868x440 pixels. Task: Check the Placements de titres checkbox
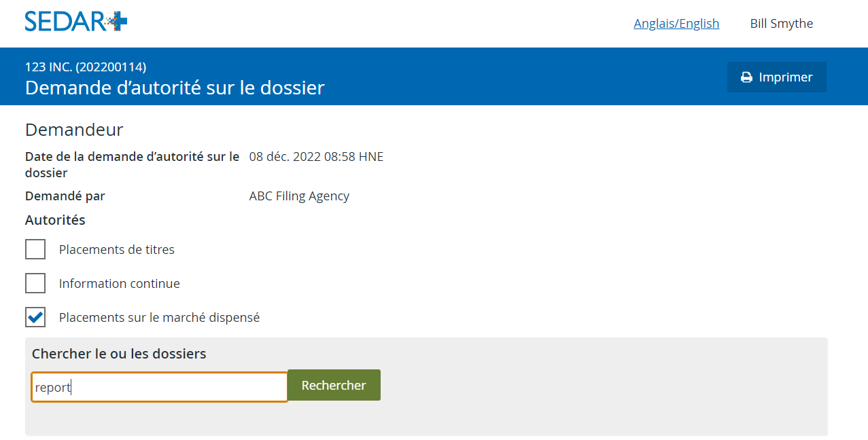point(35,249)
